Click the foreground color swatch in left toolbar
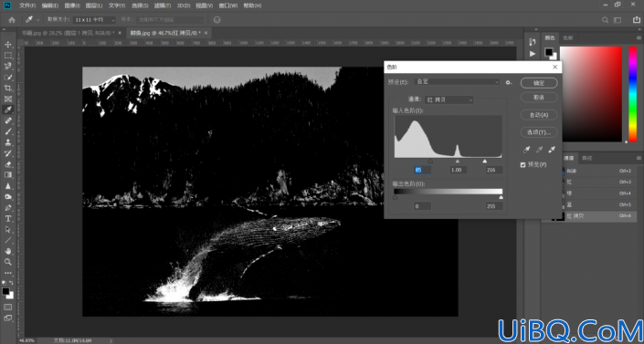This screenshot has height=344, width=644. click(5, 291)
